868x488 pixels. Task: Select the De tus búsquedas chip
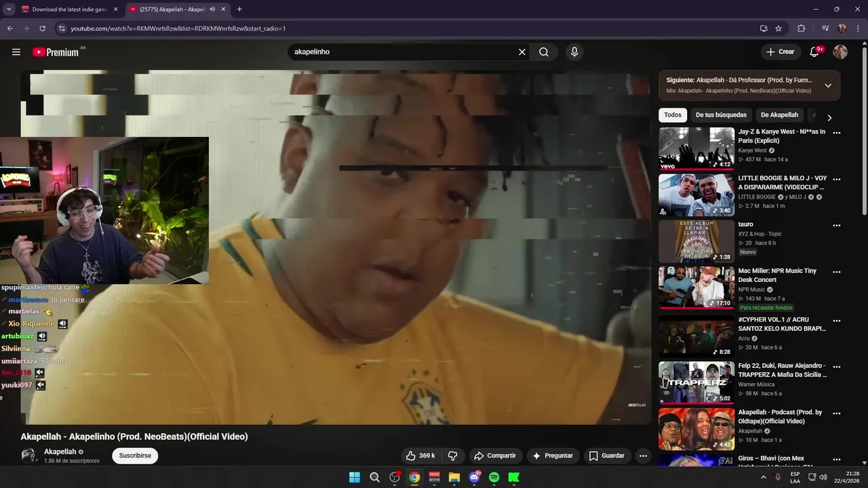pos(721,115)
